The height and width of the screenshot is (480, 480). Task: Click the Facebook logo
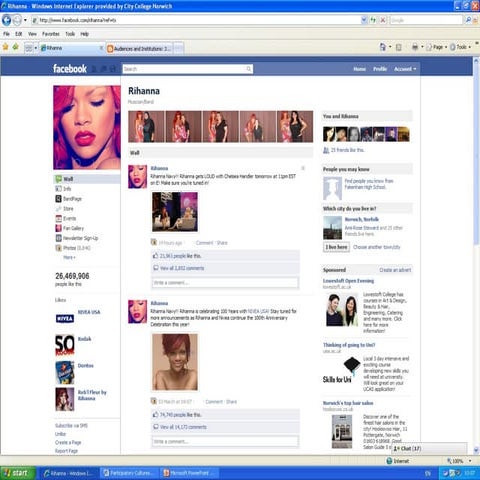(70, 69)
